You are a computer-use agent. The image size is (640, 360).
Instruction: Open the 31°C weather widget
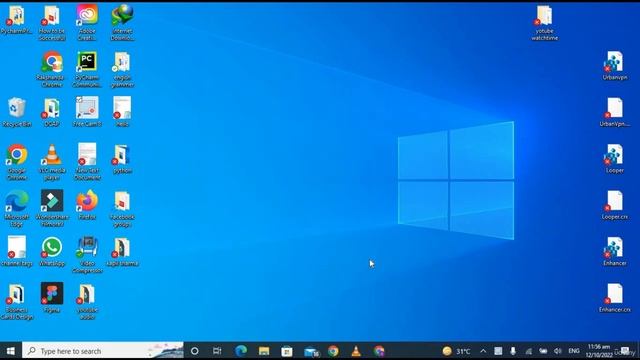click(x=457, y=351)
